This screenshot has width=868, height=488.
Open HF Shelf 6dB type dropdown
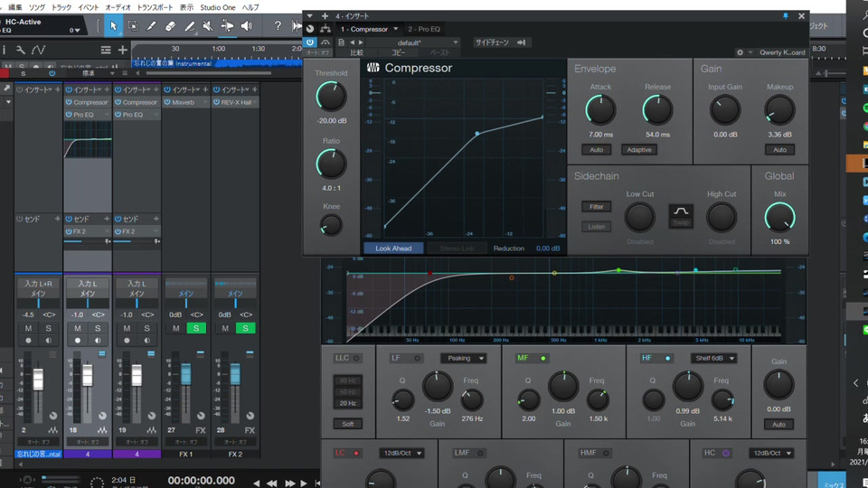tap(713, 358)
